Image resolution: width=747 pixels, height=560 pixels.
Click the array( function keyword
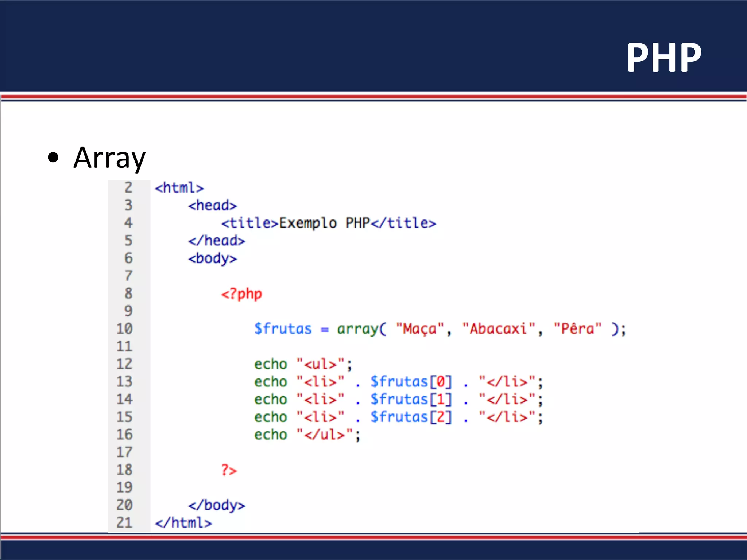[x=361, y=329]
